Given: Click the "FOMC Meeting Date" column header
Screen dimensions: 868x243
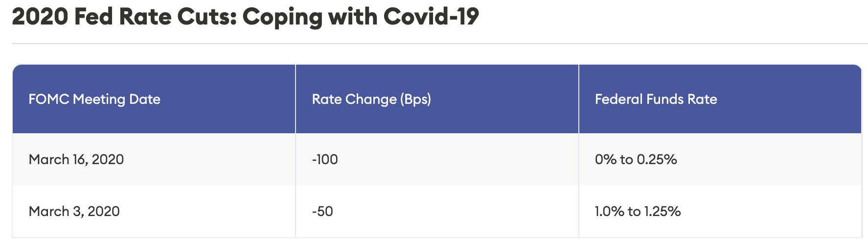Looking at the screenshot, I should coord(94,99).
